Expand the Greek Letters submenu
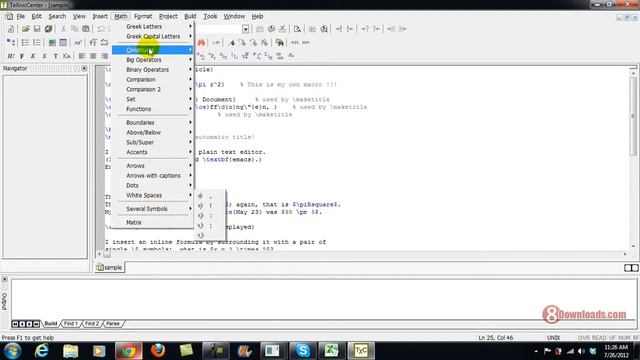Viewport: 640px width, 360px height. click(153, 27)
